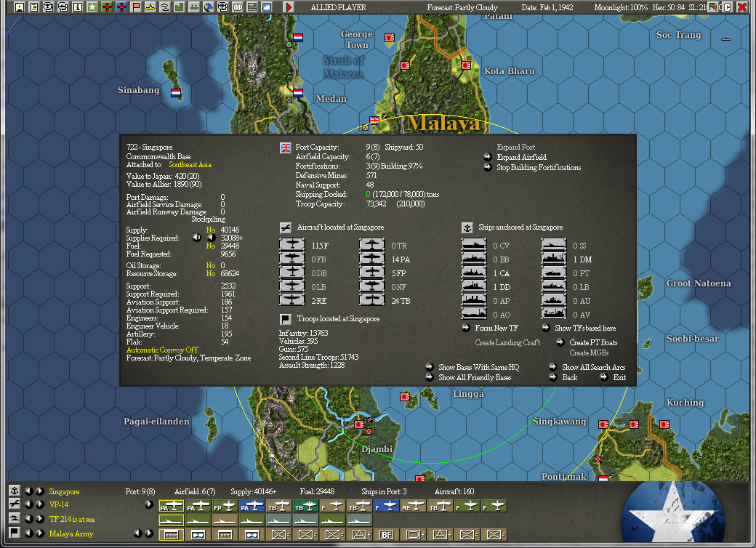756x548 pixels.
Task: Toggle Resource Storage stockpiling No
Action: [211, 273]
